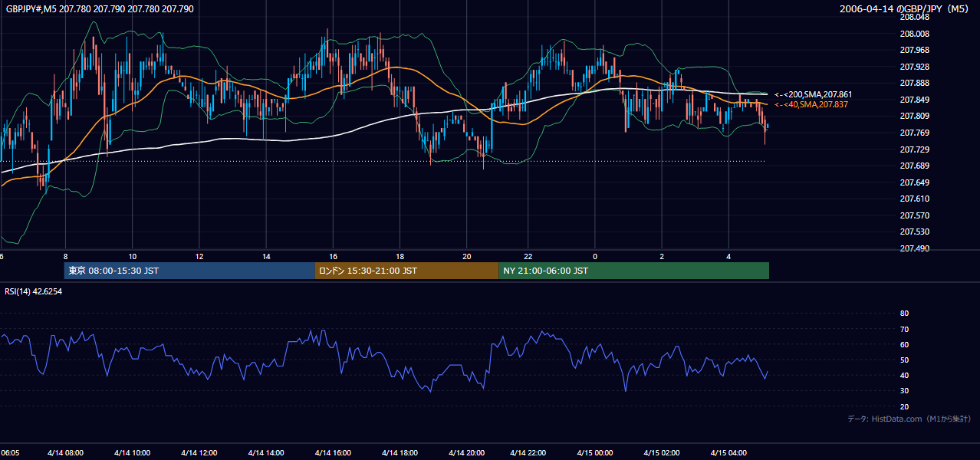
Task: Click price level 207.888 on the axis
Action: pyautogui.click(x=913, y=83)
